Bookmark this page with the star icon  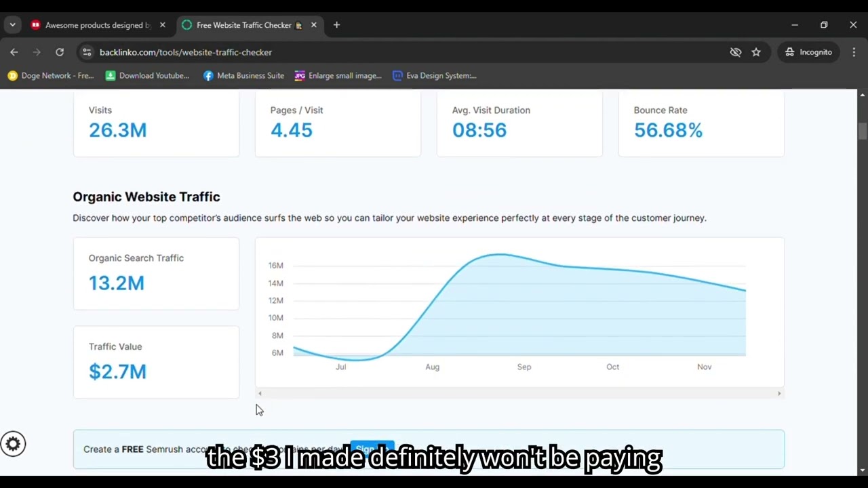pyautogui.click(x=756, y=52)
